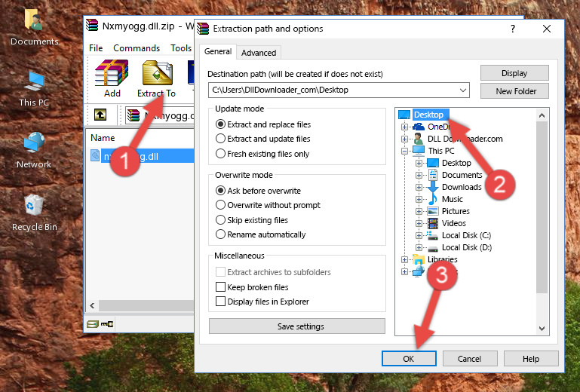Select Ask before overwrite option
This screenshot has width=580, height=392.
220,191
